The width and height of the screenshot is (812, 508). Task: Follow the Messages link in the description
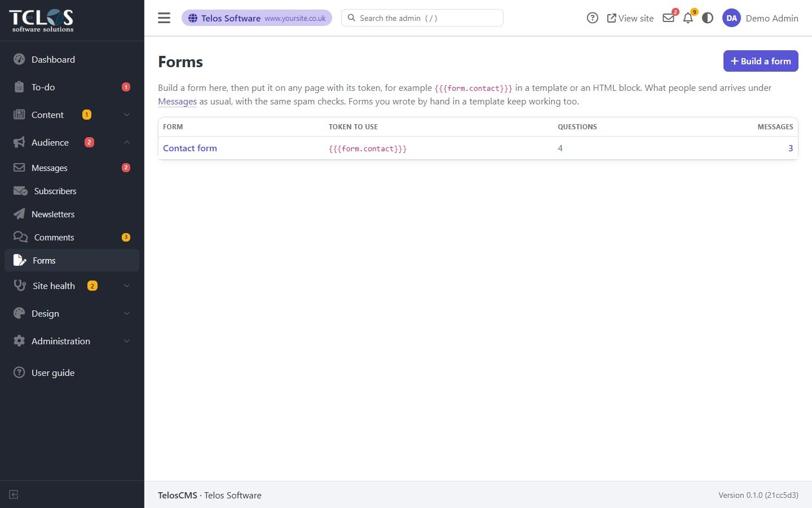click(x=177, y=102)
